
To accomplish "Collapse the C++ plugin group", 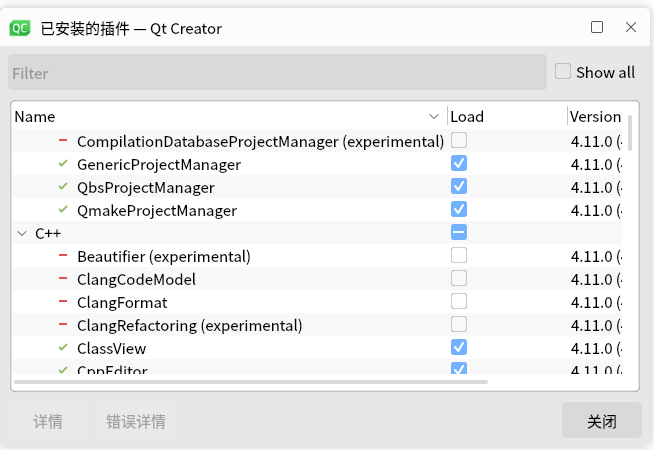I will pyautogui.click(x=22, y=234).
